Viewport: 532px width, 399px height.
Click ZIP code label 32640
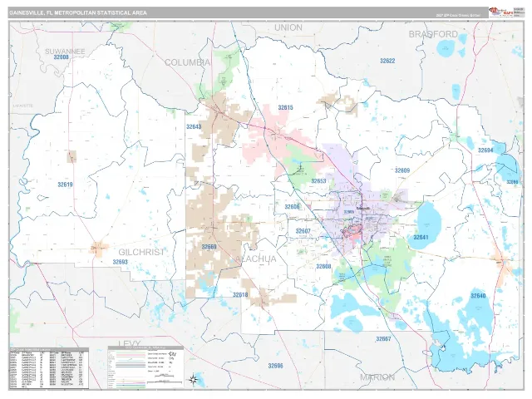point(478,296)
